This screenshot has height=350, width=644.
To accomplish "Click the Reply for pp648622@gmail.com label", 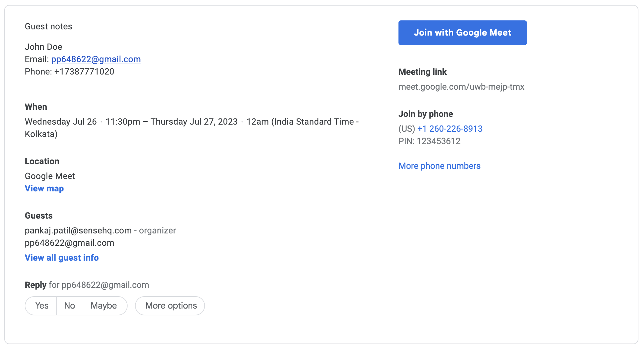I will coord(87,285).
